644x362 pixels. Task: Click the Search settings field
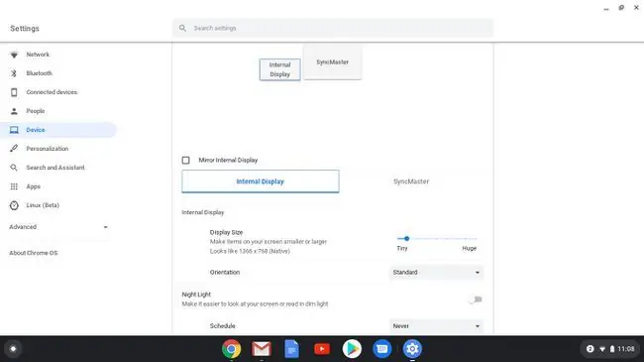tap(333, 28)
